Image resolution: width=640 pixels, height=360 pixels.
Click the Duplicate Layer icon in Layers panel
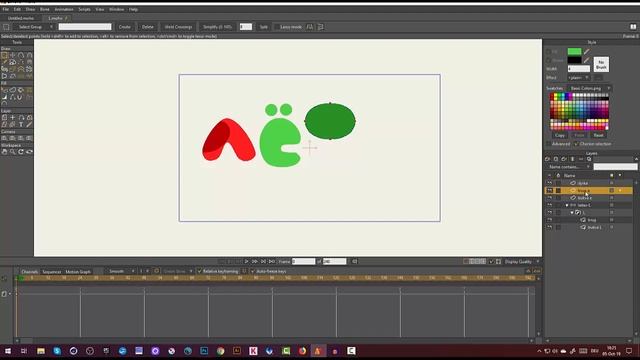pyautogui.click(x=556, y=159)
